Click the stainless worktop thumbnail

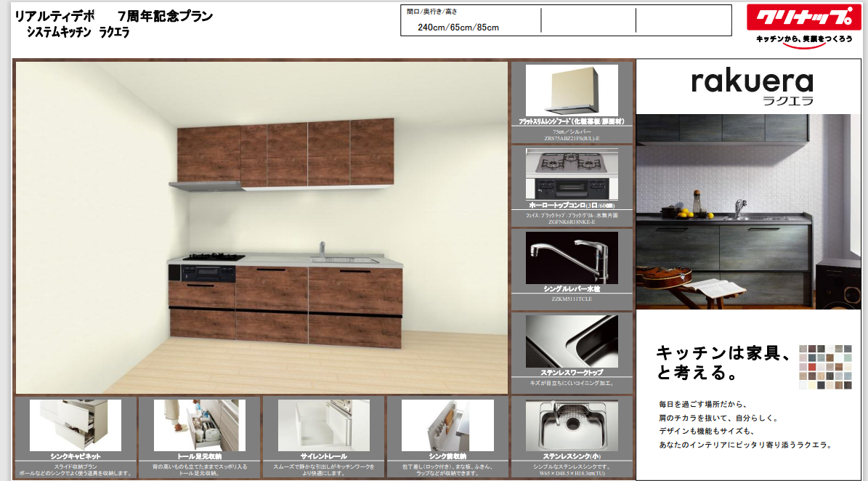point(572,340)
